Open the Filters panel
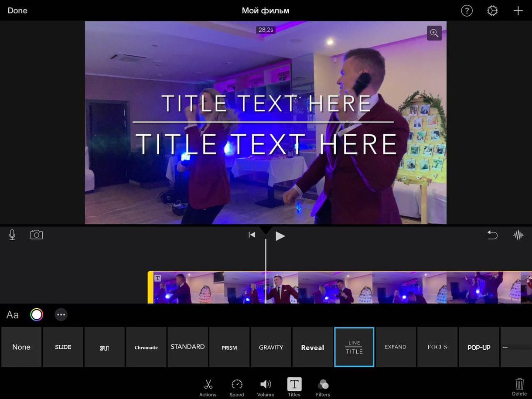The image size is (532, 399). 323,386
